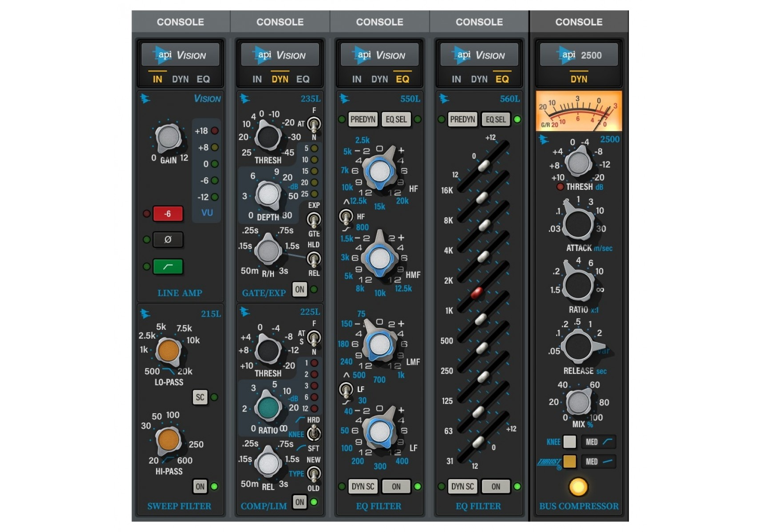Flip the HF peak/shelf toggle switch

click(345, 217)
